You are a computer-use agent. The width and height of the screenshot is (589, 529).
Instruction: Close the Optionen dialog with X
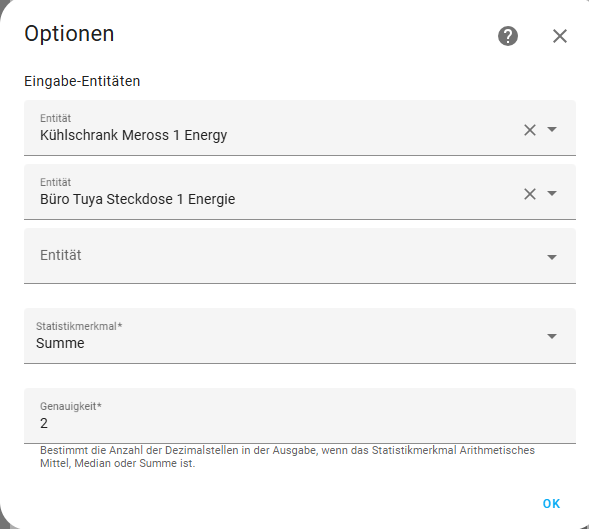pyautogui.click(x=560, y=36)
